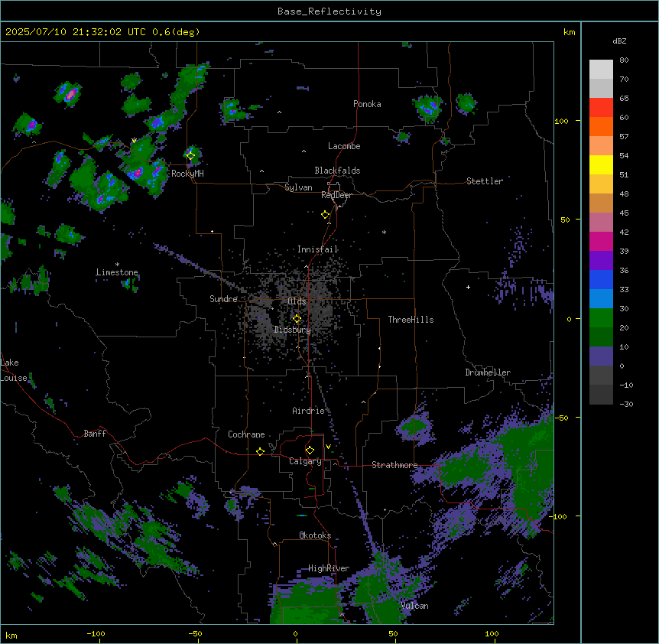Click the yellow diamond marker south of RedDeer
The height and width of the screenshot is (644, 659).
coord(326,215)
